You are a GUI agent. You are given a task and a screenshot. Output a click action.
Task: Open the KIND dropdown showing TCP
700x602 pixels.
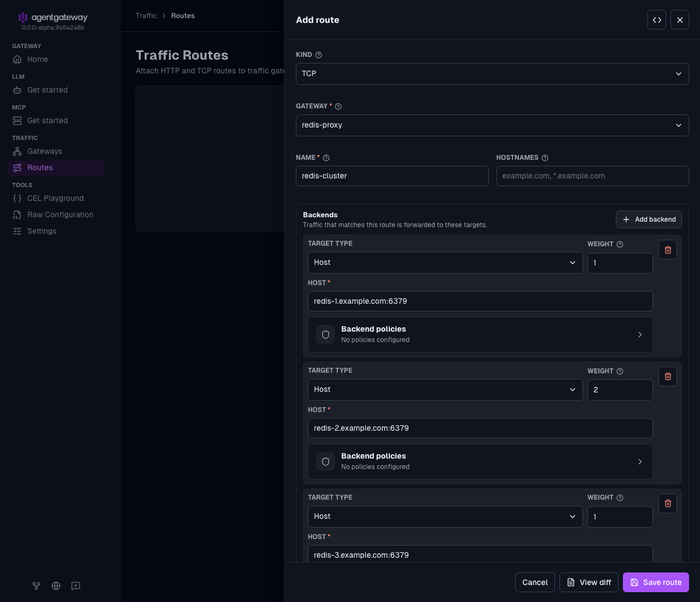tap(492, 74)
